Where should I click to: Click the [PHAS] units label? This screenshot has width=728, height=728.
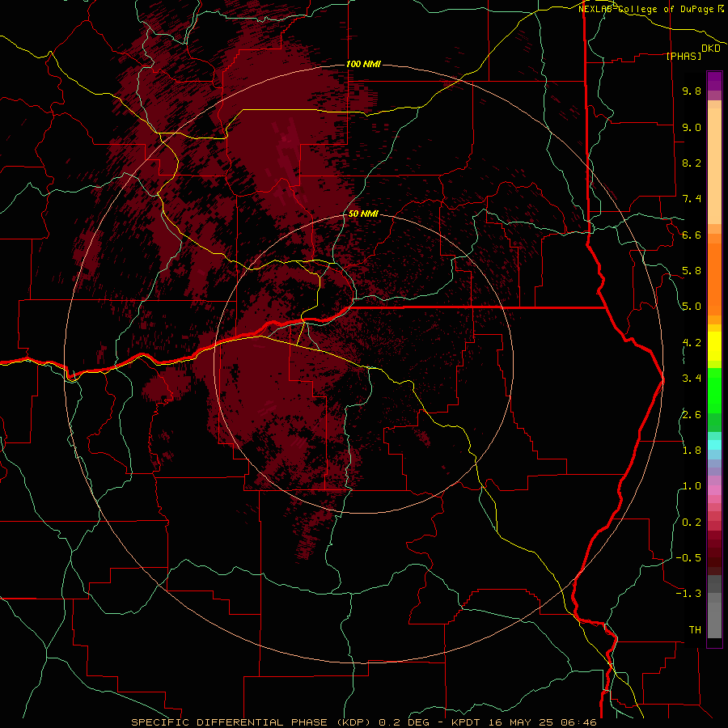click(x=684, y=56)
